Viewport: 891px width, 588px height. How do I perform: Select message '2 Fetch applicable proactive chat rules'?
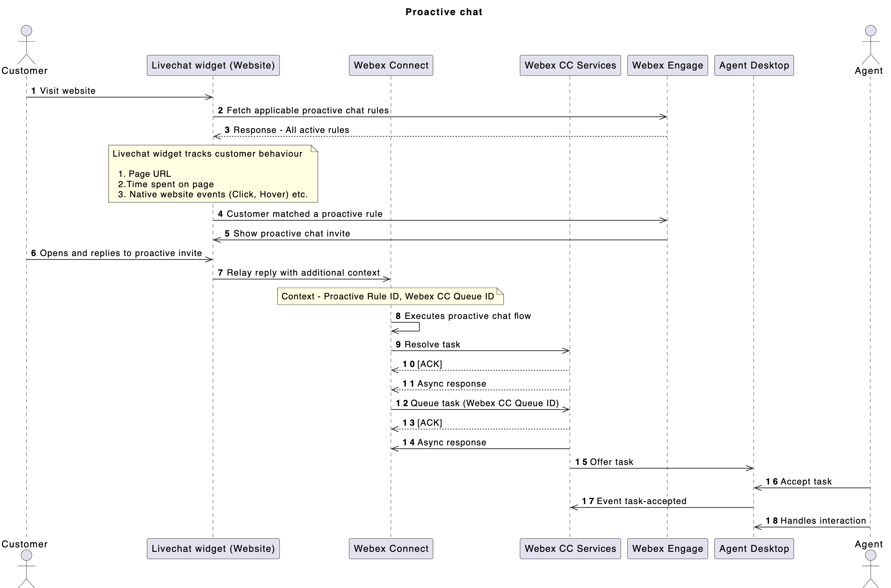303,110
